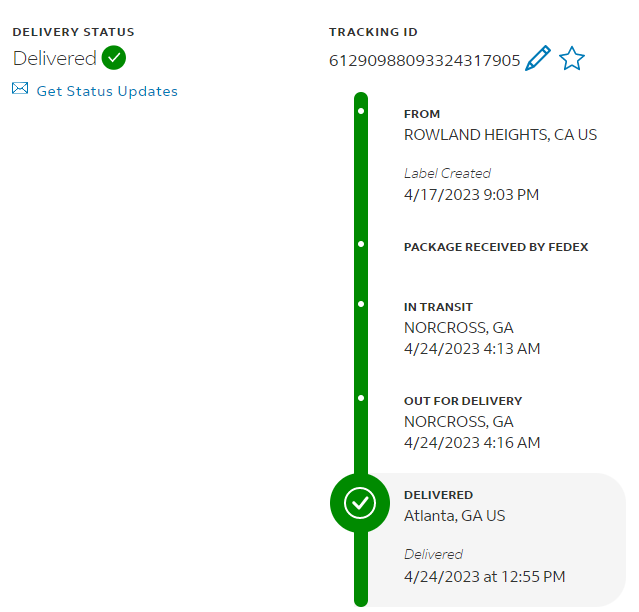Screen dimensions: 639x612
Task: Click the Package Received by FedEx timeline dot
Action: [360, 243]
